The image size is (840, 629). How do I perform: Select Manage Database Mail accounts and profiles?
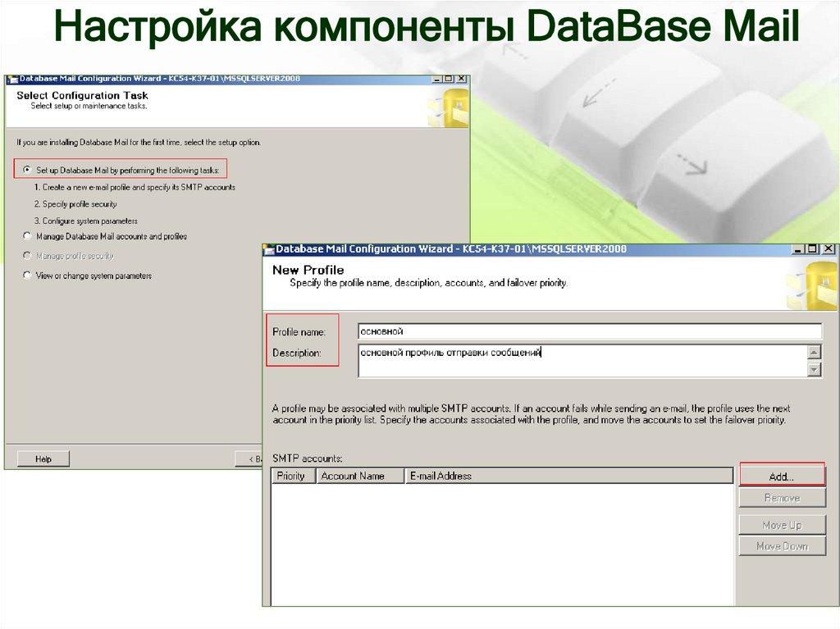25,235
